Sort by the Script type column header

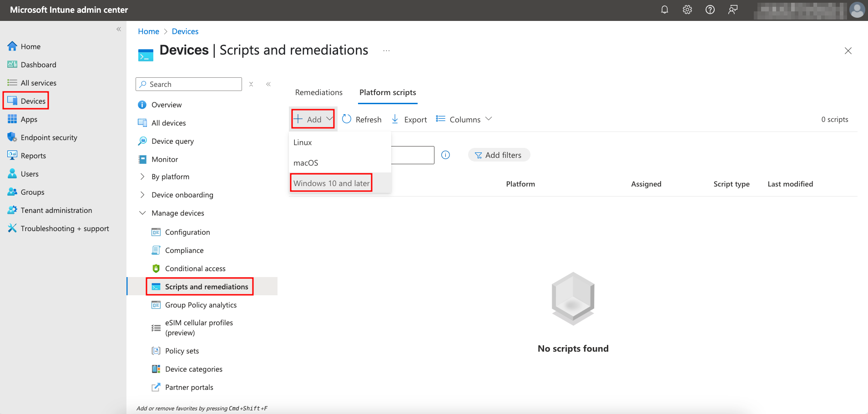[x=731, y=184]
